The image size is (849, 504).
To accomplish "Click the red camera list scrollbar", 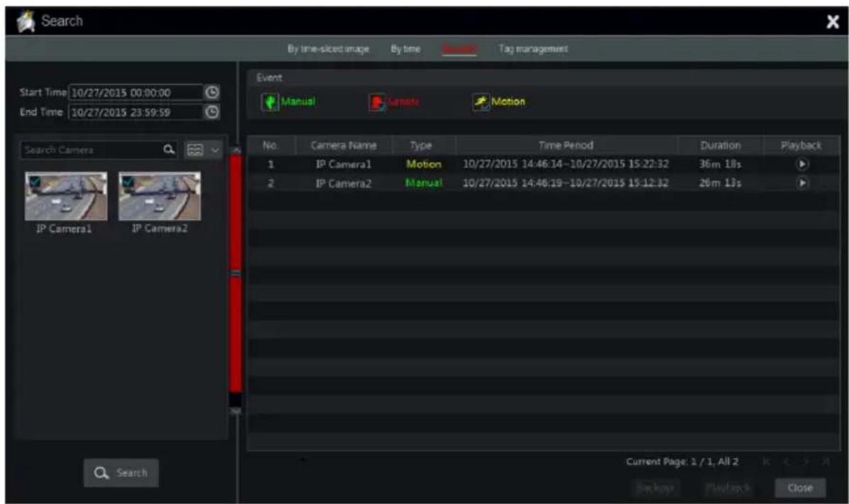I will pyautogui.click(x=236, y=273).
